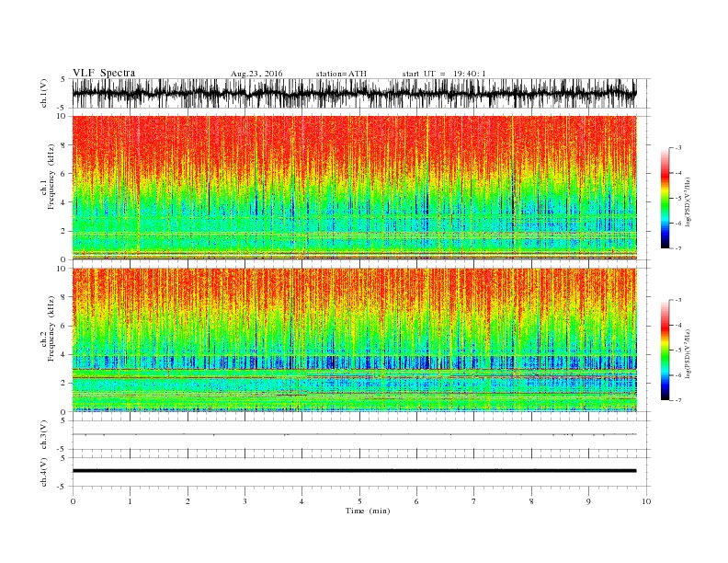Click the "Time (min)" axis title
Screen dimensions: 728x563
[x=368, y=511]
